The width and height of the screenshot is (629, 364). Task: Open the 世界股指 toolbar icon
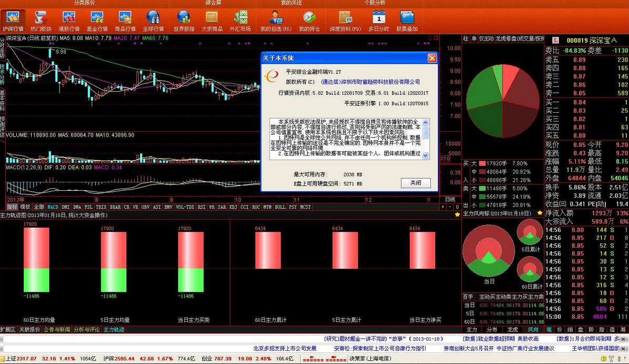(184, 21)
